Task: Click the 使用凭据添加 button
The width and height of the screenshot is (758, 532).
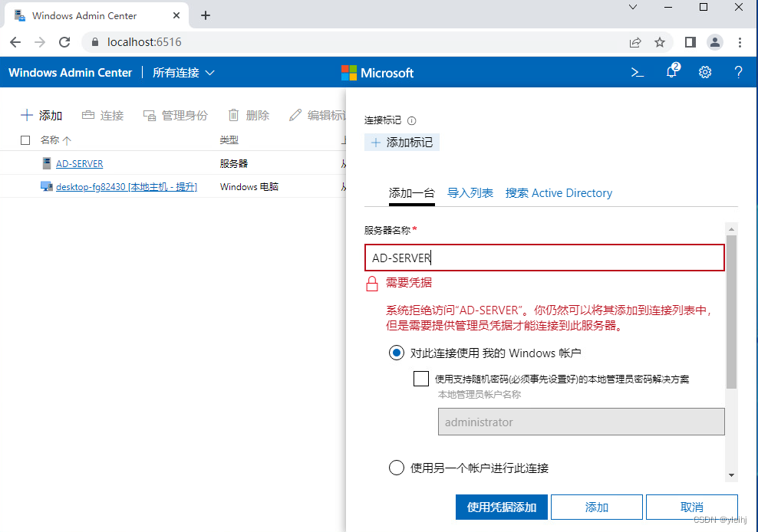Action: coord(501,507)
